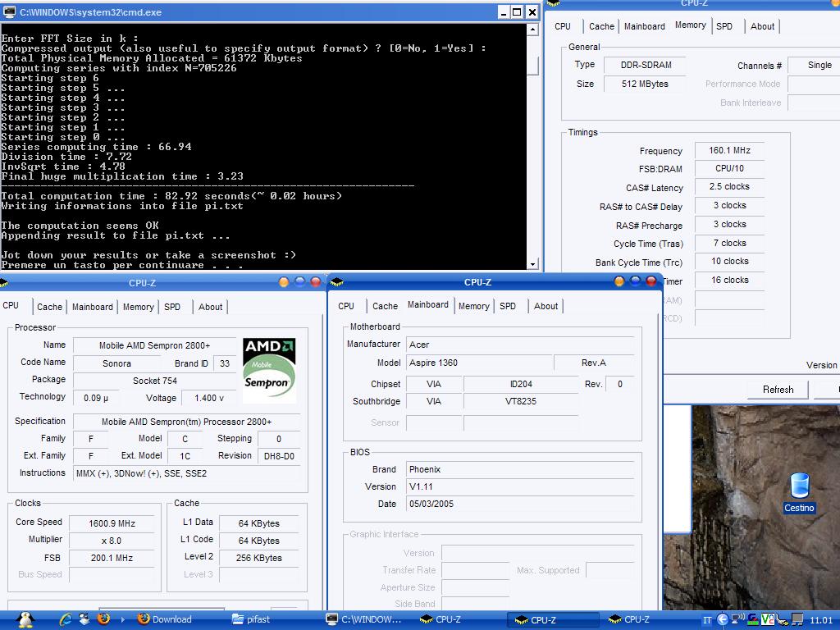The width and height of the screenshot is (840, 630).
Task: Open CPU tab in the Memory CPU-Z window
Action: click(563, 26)
